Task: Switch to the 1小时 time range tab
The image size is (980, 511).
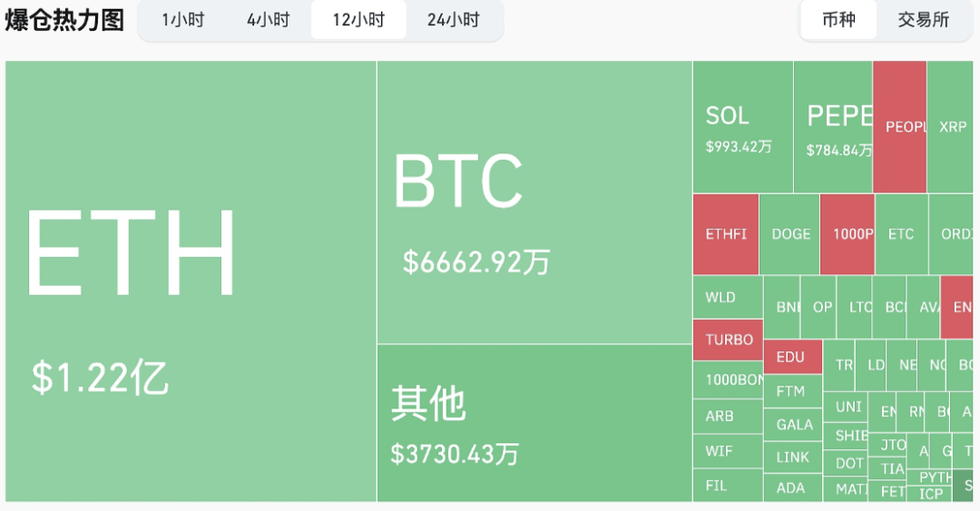Action: point(183,20)
